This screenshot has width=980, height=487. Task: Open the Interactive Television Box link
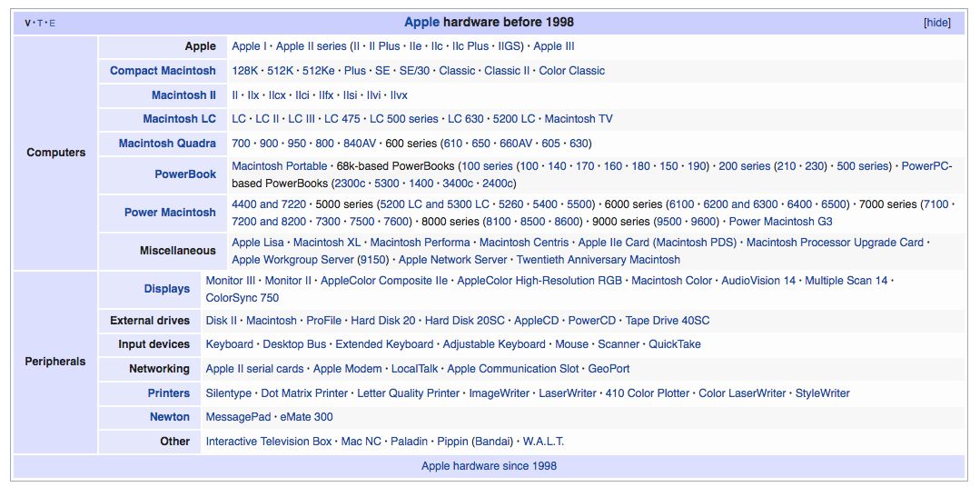(269, 442)
